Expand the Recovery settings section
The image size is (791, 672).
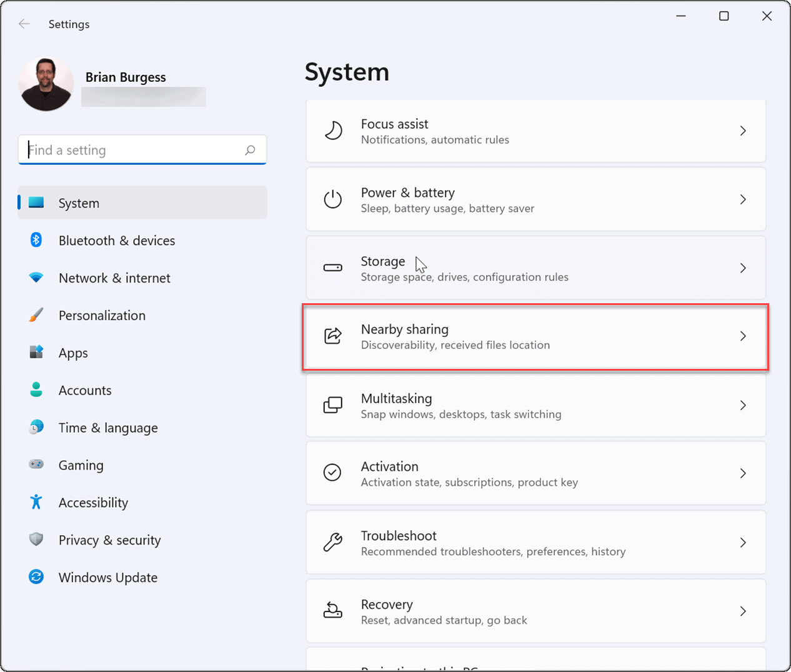coord(535,611)
